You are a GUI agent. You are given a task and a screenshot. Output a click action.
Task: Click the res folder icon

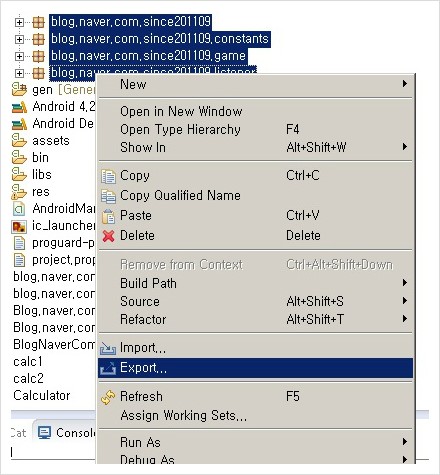click(x=19, y=192)
